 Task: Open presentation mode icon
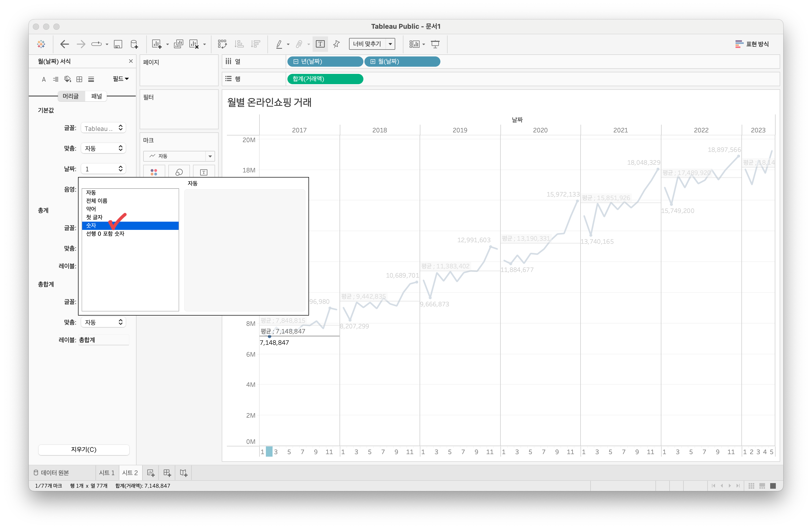click(x=435, y=44)
